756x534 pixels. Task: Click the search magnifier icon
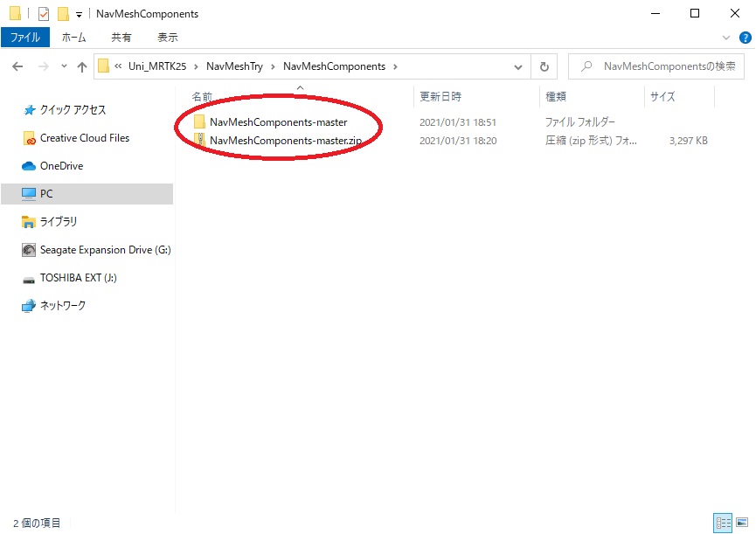click(586, 66)
